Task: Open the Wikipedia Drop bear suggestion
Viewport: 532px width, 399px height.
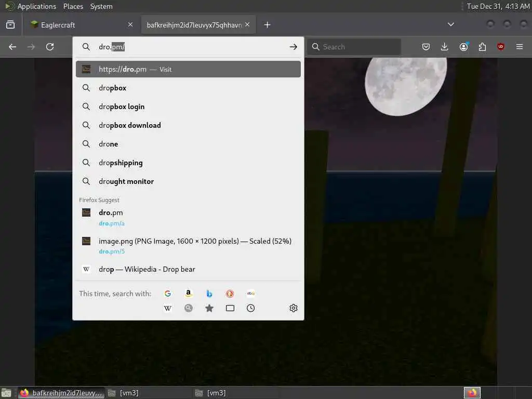Action: pos(188,269)
